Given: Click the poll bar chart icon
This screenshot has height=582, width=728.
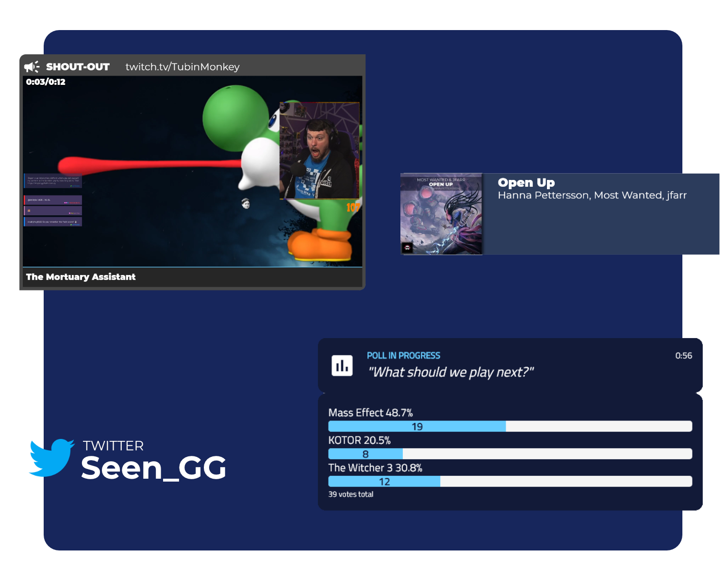Looking at the screenshot, I should click(x=342, y=366).
